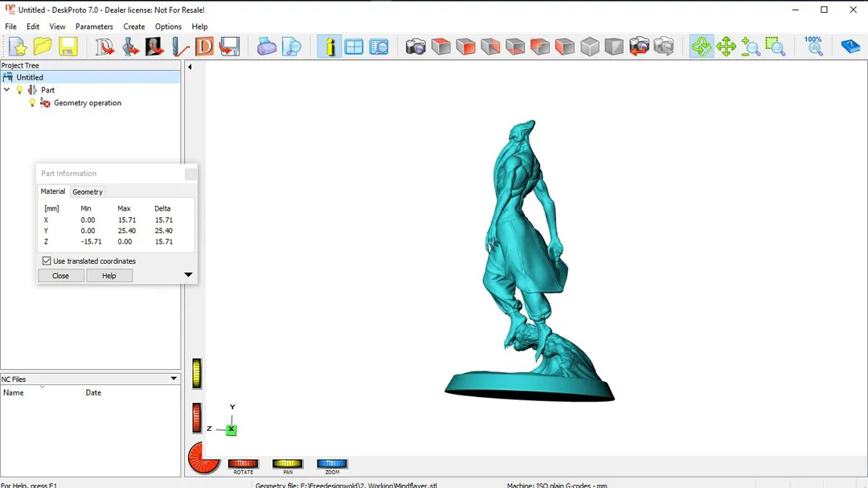
Task: Open the Edit menu
Action: coord(33,27)
